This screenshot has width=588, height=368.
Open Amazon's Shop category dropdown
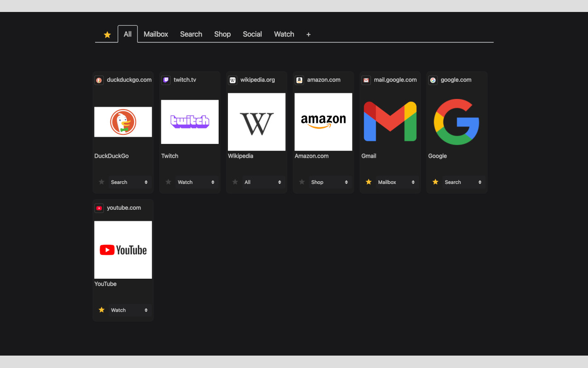click(x=330, y=182)
